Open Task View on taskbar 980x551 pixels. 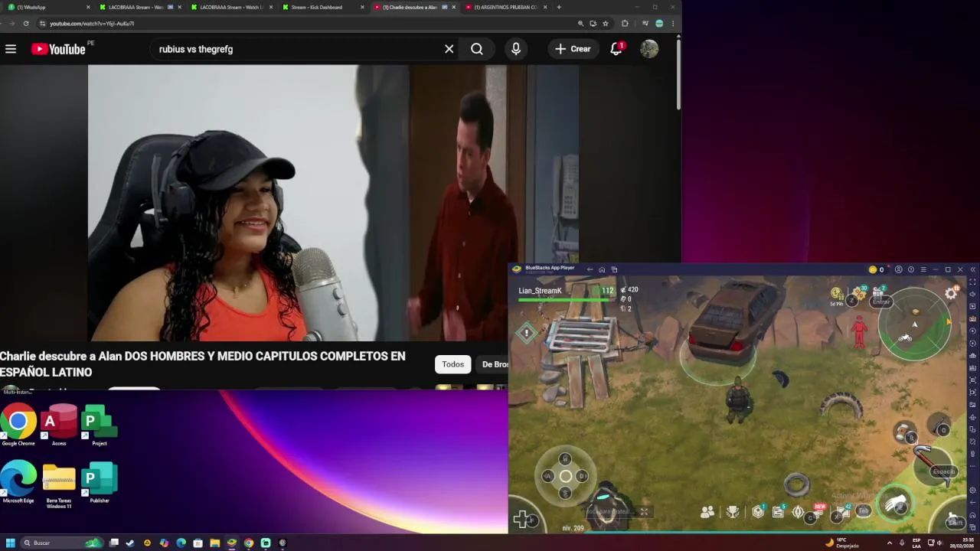click(x=113, y=543)
